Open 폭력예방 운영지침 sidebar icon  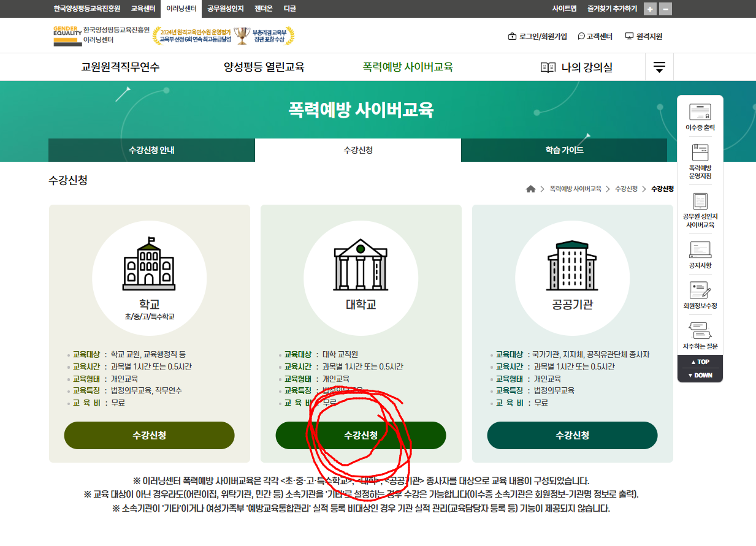tap(700, 152)
